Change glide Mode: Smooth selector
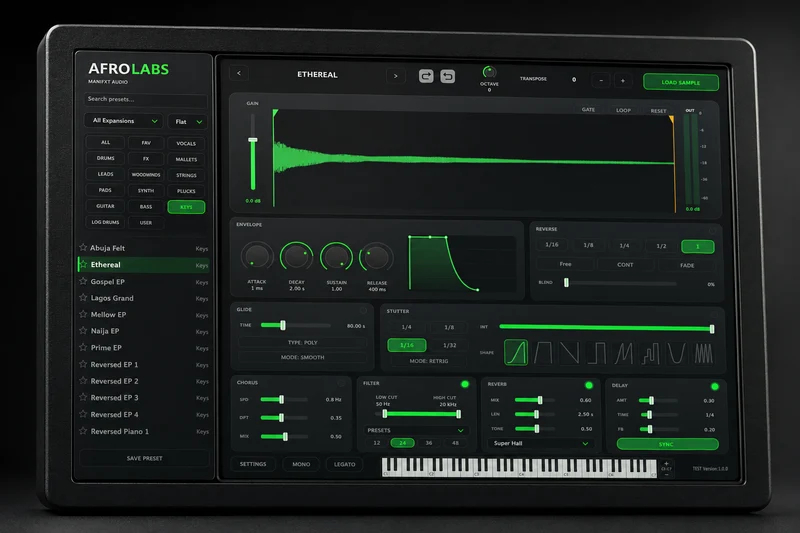 [x=303, y=357]
